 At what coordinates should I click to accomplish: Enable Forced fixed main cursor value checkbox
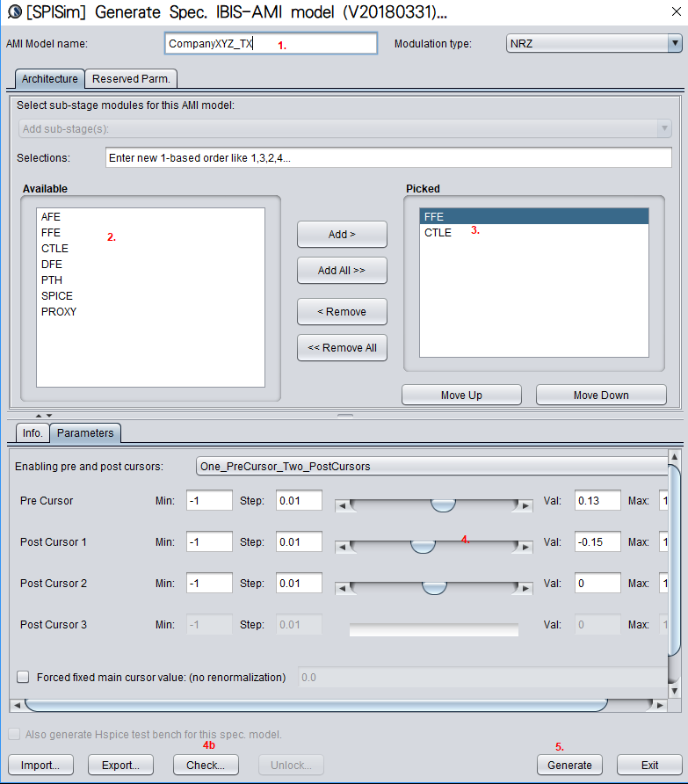point(23,677)
